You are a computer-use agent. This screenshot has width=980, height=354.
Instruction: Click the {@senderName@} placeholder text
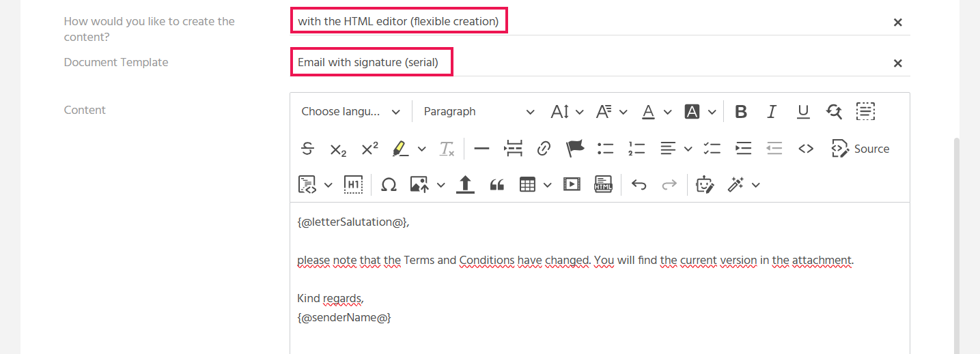click(344, 318)
